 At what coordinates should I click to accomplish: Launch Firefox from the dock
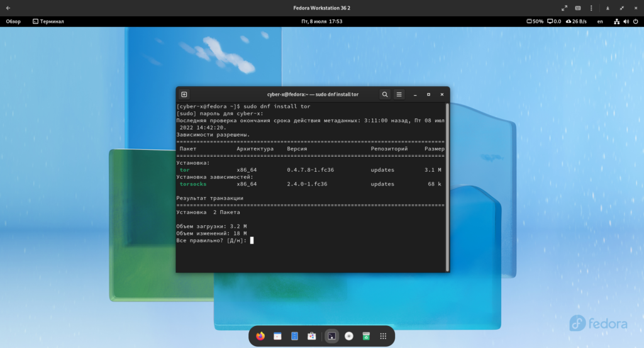(x=260, y=336)
